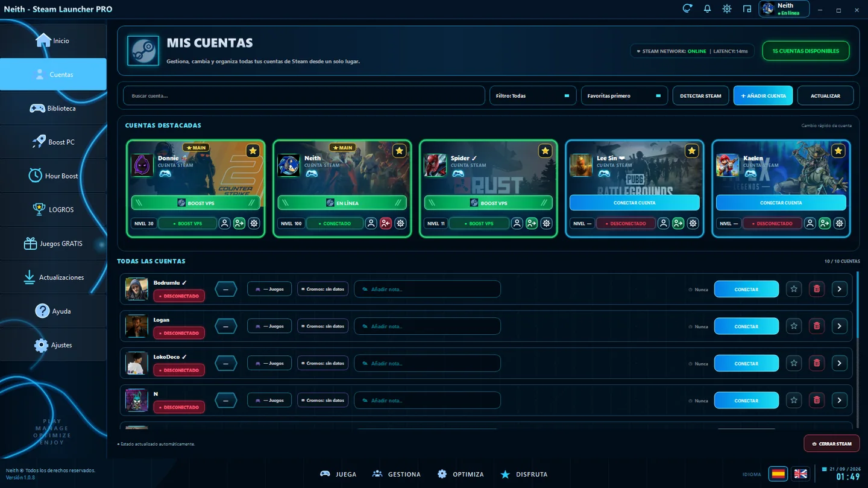Expand Logan row chevron arrow
868x488 pixels.
(x=840, y=326)
